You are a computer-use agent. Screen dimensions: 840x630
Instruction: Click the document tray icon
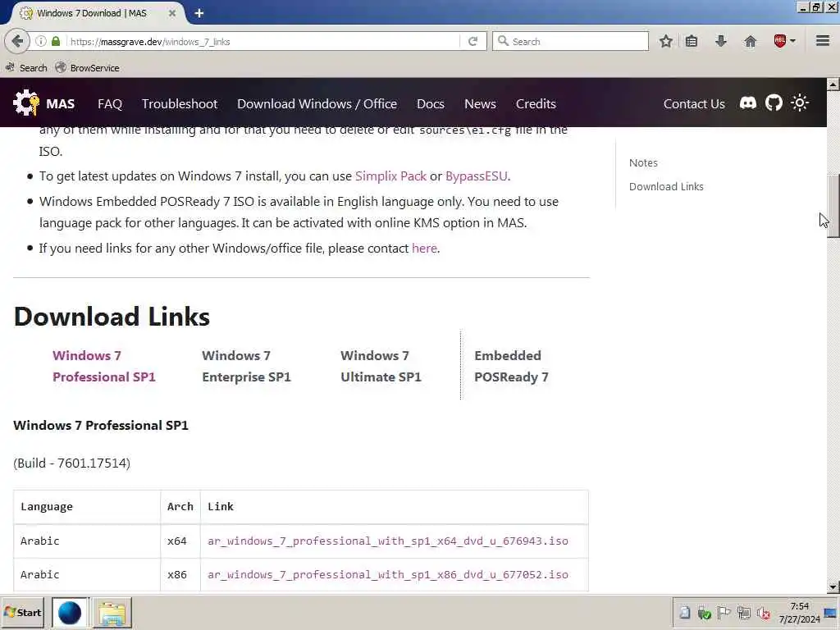tap(685, 613)
